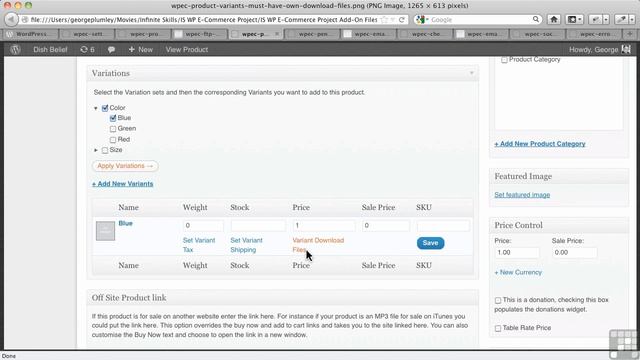Uncheck the Blue variant checkbox
The height and width of the screenshot is (360, 640).
[x=113, y=118]
